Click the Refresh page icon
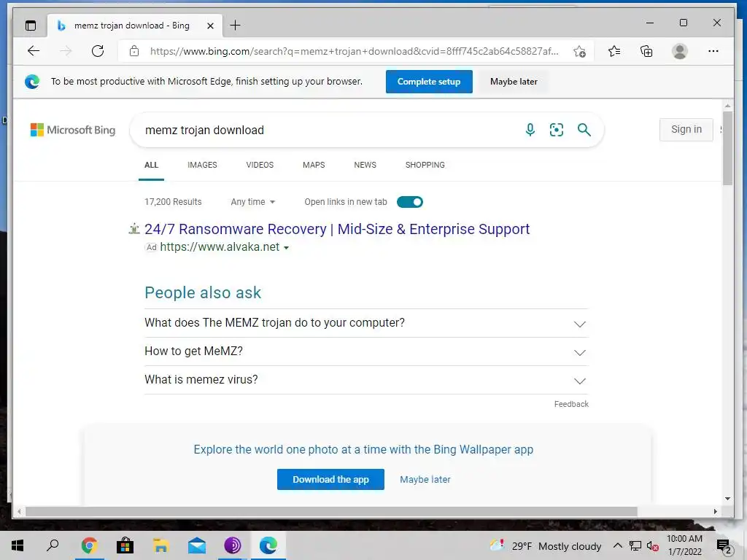 98,51
